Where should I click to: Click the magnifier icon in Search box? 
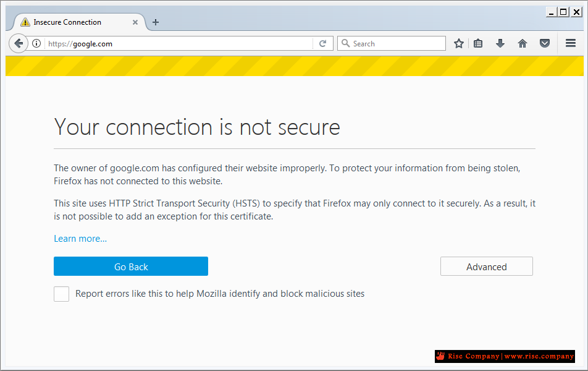(x=346, y=43)
